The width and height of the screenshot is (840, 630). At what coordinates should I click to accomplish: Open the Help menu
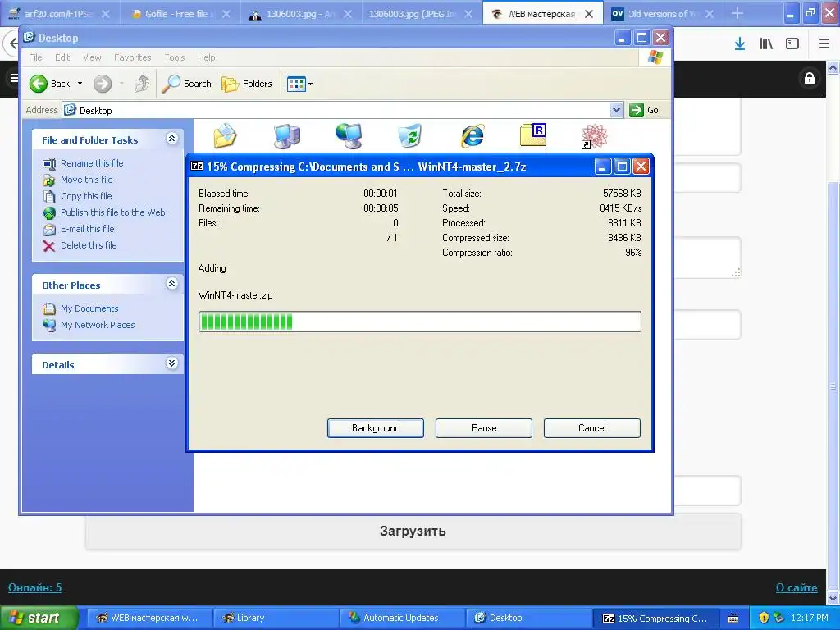pyautogui.click(x=206, y=57)
